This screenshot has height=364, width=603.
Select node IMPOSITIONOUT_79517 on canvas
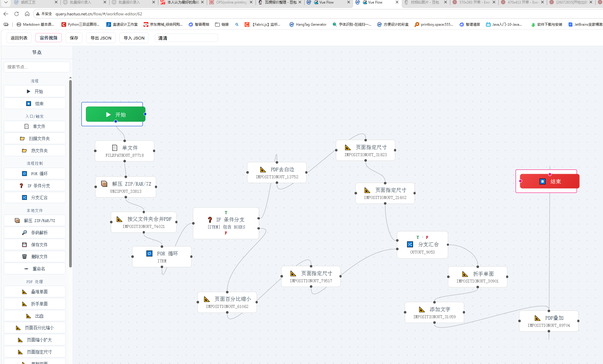(x=311, y=277)
